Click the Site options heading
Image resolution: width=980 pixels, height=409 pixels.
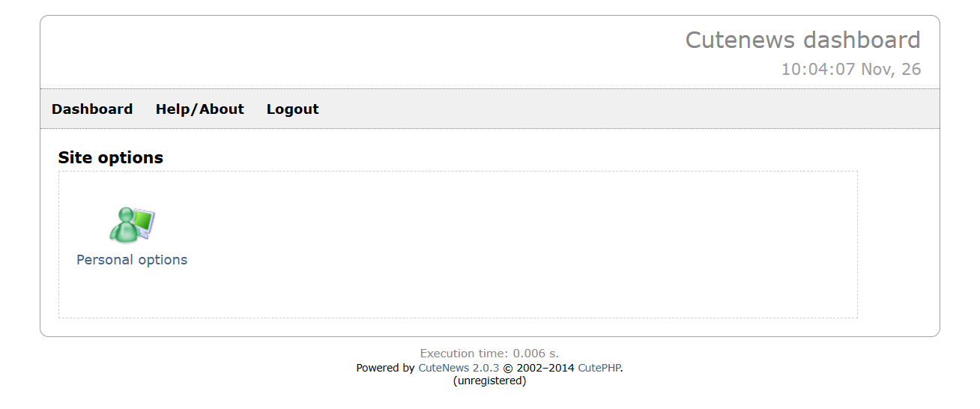[x=111, y=157]
